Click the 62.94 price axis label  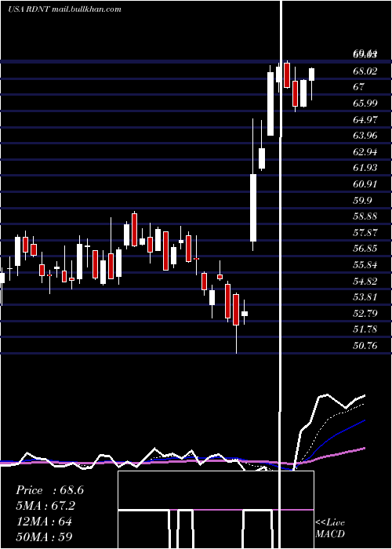click(x=365, y=151)
